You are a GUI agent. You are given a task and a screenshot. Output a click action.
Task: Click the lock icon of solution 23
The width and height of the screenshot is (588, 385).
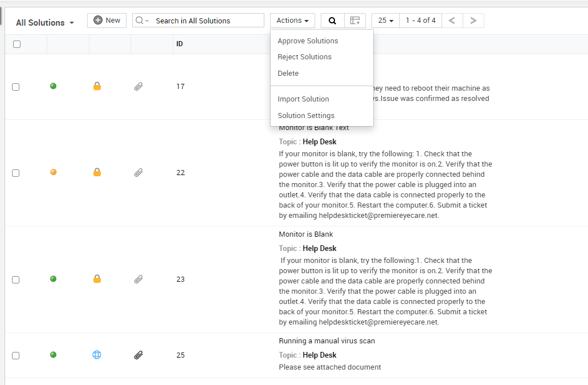pyautogui.click(x=97, y=279)
